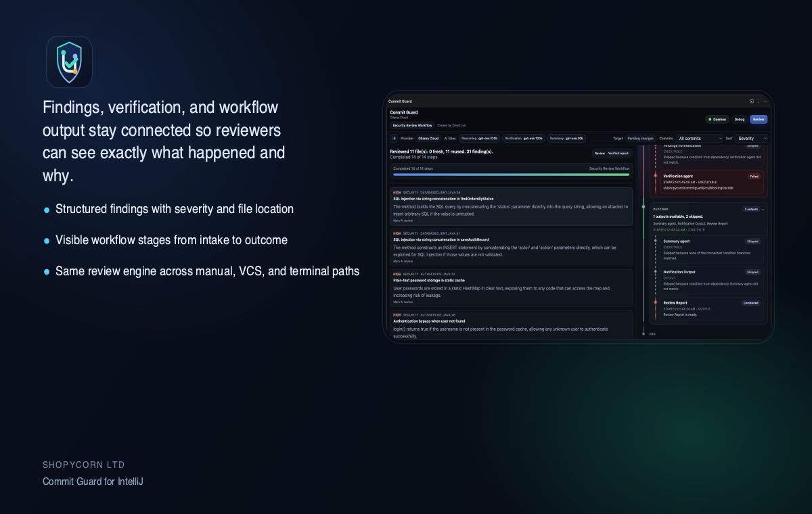
Task: Click the Debug button
Action: coord(740,119)
